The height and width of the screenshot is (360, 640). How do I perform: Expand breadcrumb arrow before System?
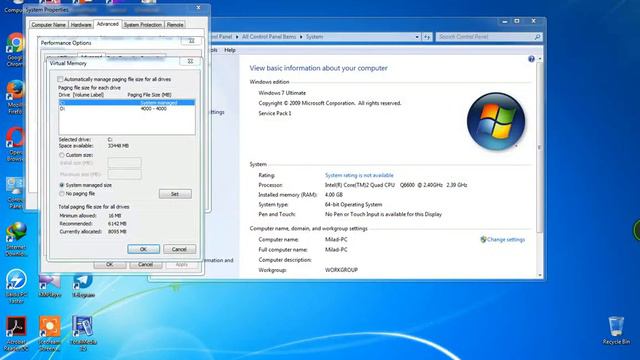pos(301,37)
